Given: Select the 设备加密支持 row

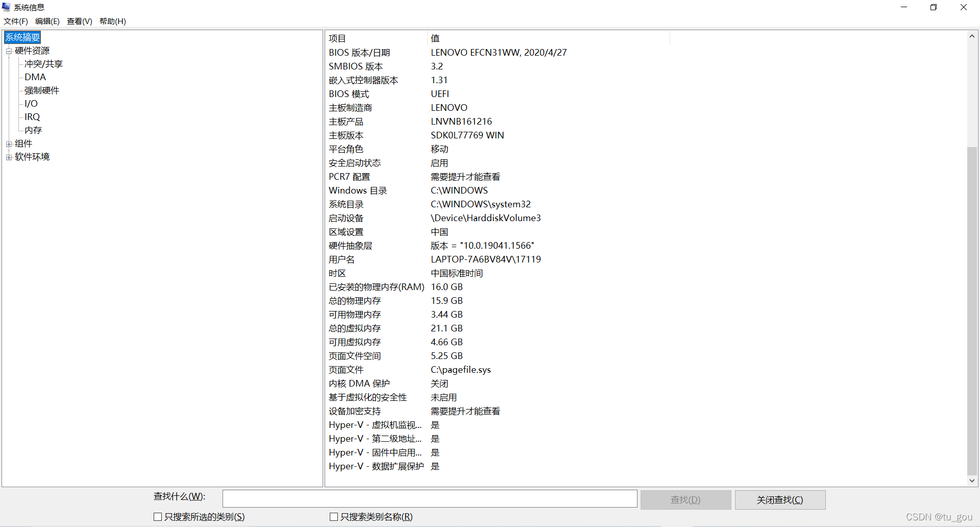Looking at the screenshot, I should click(x=498, y=411).
